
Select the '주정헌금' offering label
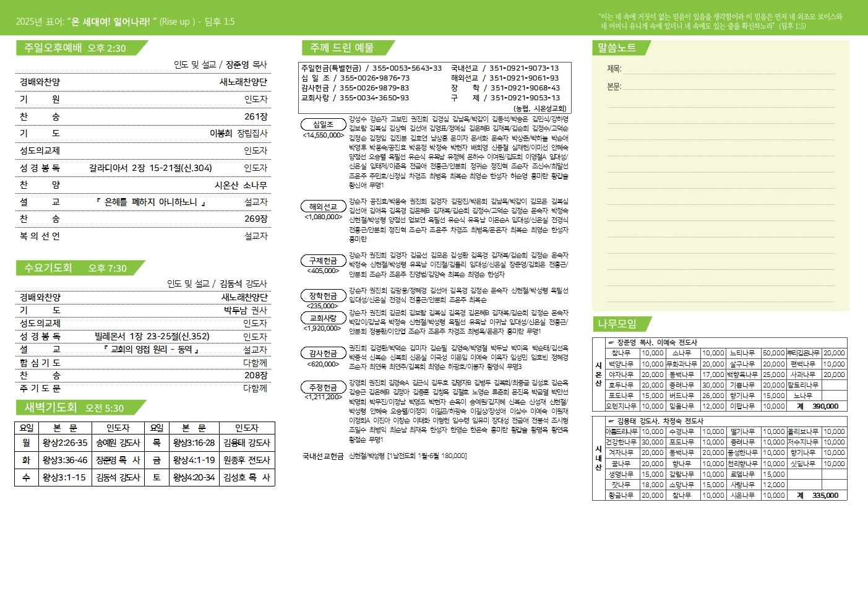click(323, 387)
